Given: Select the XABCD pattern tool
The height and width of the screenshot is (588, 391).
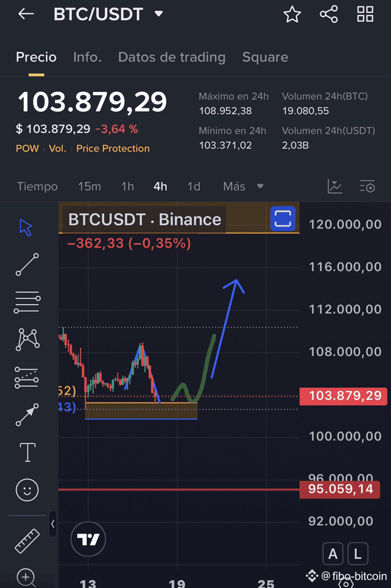Looking at the screenshot, I should point(28,339).
